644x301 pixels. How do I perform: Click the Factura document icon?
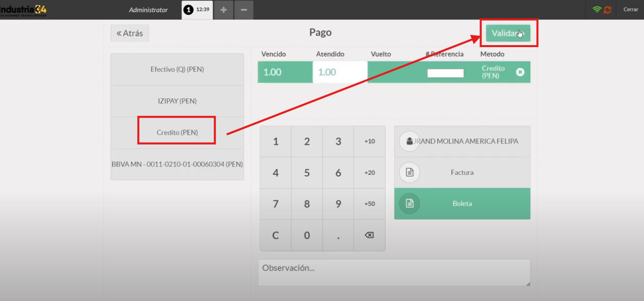[409, 172]
